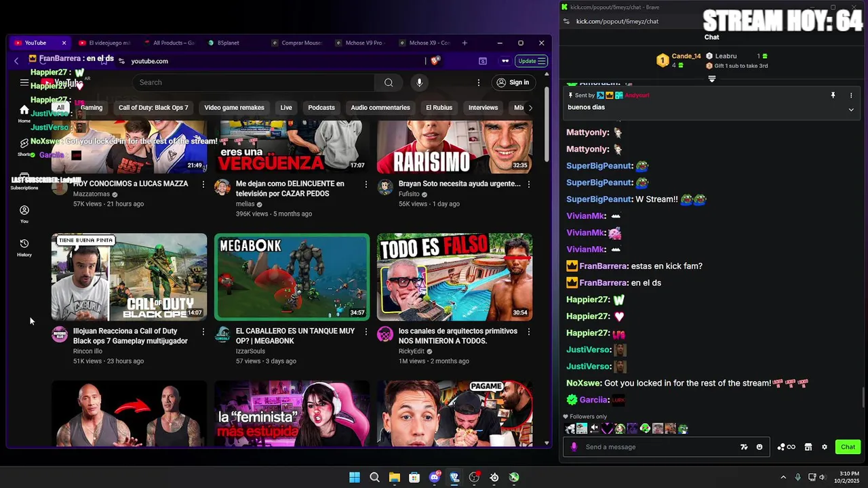
Task: Click the YouTube search magnifier button
Action: [389, 83]
